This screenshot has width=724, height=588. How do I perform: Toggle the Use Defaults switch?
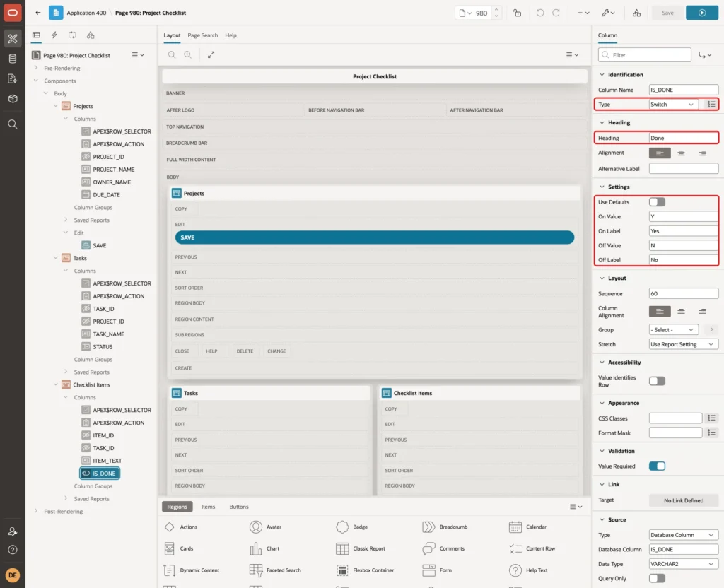[x=657, y=202]
